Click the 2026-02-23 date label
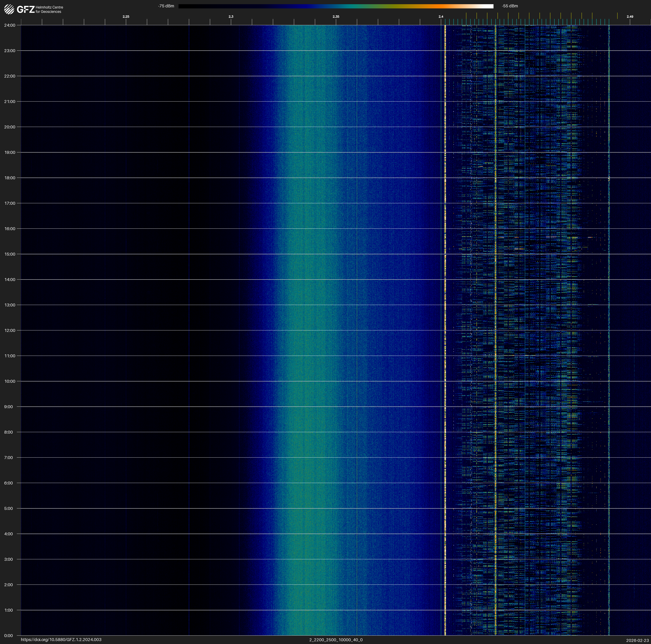The height and width of the screenshot is (644, 651). [637, 640]
